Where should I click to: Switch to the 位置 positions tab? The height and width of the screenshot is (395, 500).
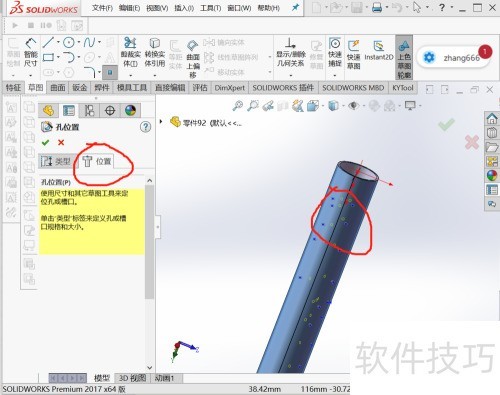97,161
